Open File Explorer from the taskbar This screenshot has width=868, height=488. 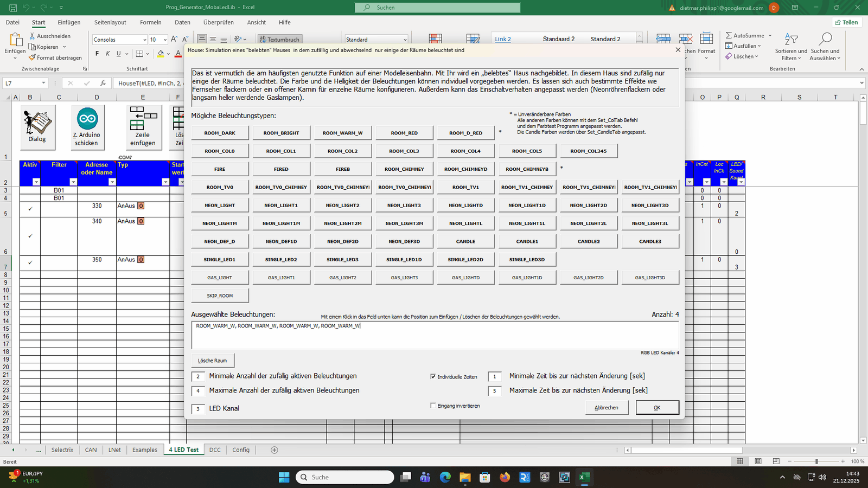[x=465, y=477]
